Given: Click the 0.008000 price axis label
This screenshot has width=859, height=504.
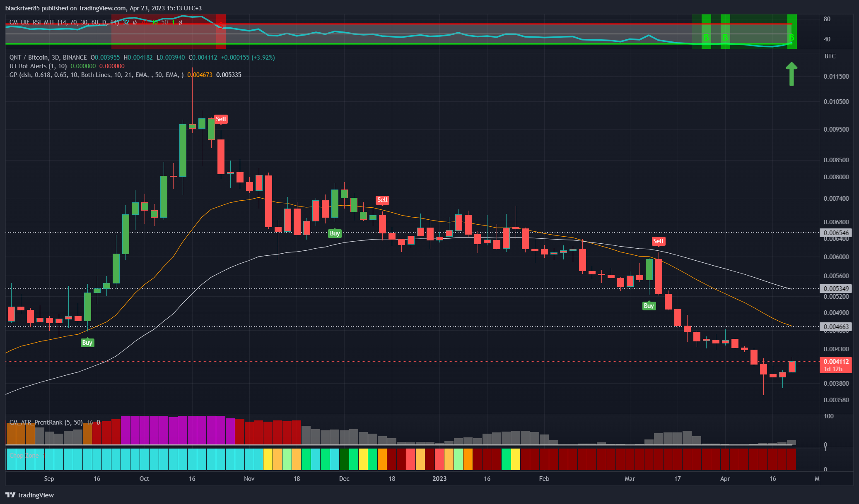Looking at the screenshot, I should pos(836,177).
